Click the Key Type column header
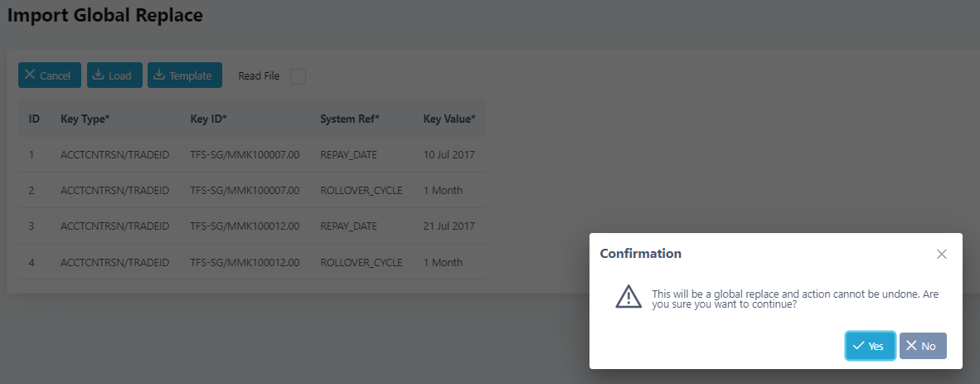The image size is (980, 384). click(x=85, y=119)
